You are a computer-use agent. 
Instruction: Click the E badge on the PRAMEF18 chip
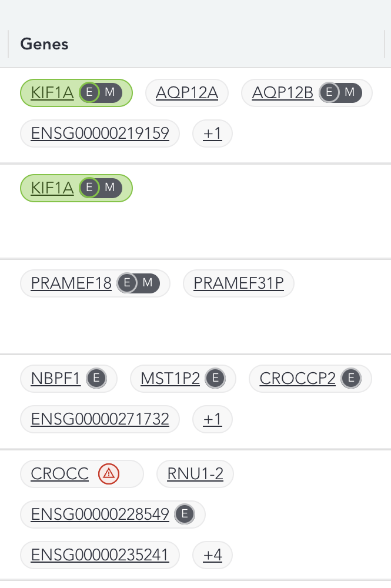[x=126, y=283]
